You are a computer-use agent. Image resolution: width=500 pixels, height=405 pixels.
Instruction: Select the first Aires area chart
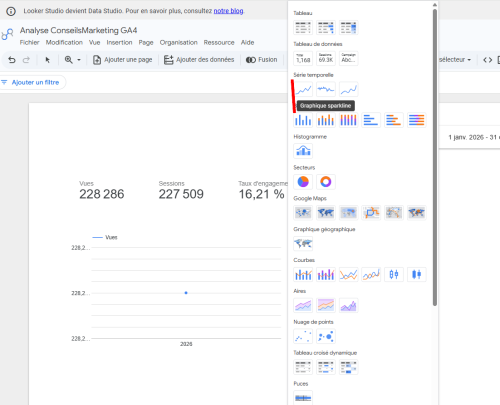[x=303, y=305]
